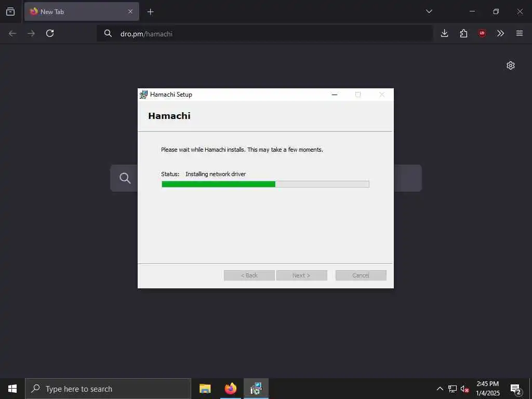Viewport: 532px width, 399px height.
Task: Open Firefox View recent browsing icon
Action: [x=10, y=11]
